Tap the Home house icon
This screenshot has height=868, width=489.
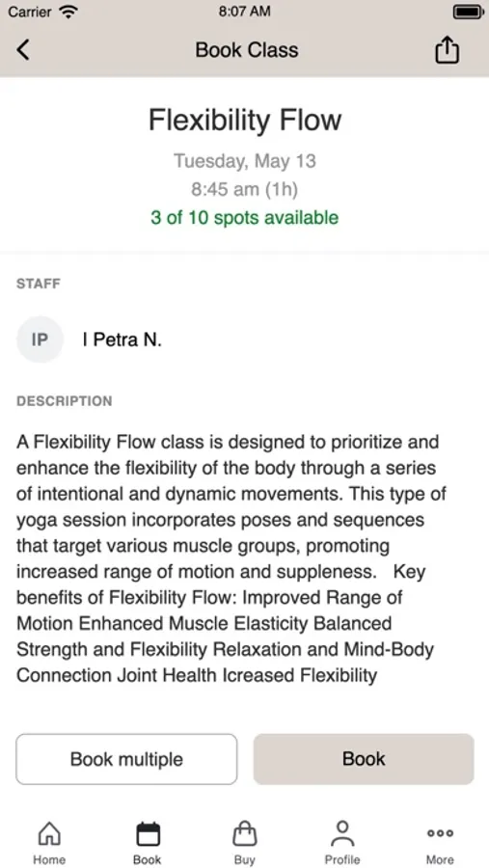[x=49, y=833]
